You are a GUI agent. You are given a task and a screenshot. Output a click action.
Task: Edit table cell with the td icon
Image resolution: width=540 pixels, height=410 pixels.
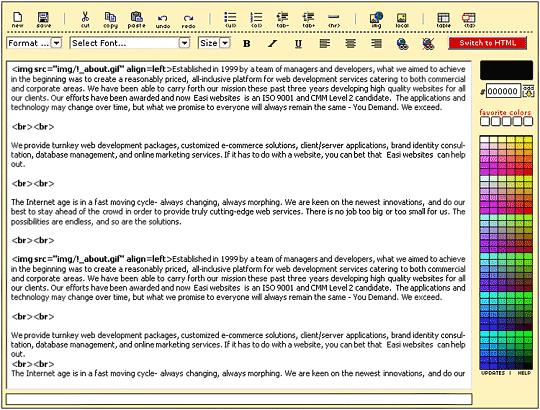pos(469,20)
